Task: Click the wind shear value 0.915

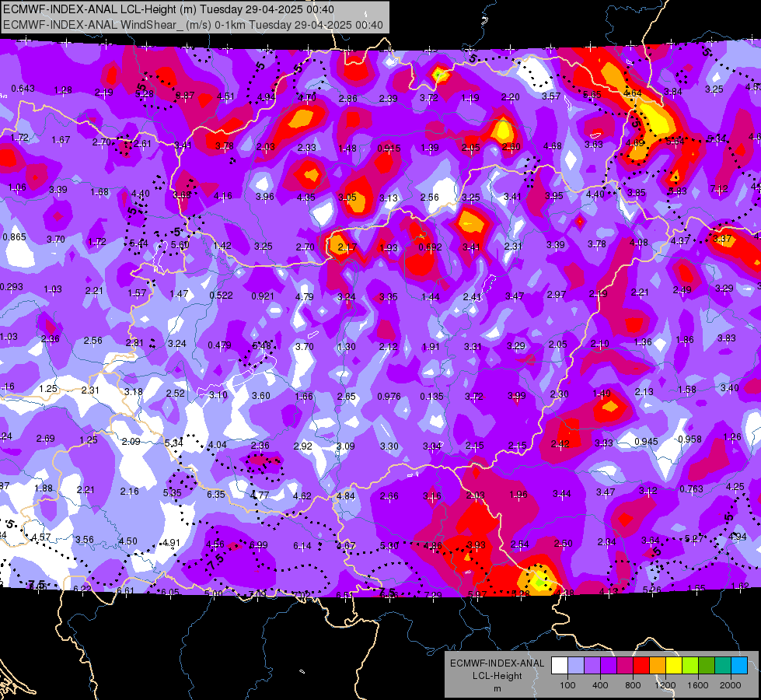Action: click(x=389, y=148)
